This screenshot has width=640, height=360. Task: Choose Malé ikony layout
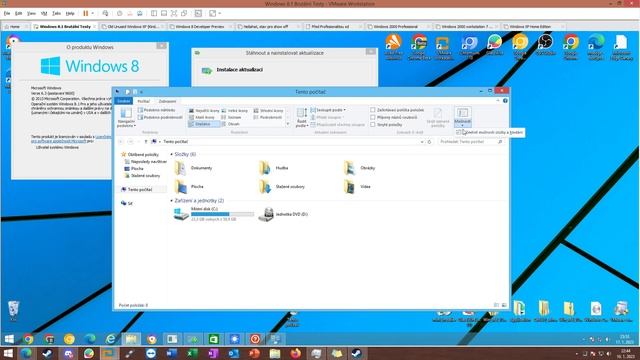[202, 117]
